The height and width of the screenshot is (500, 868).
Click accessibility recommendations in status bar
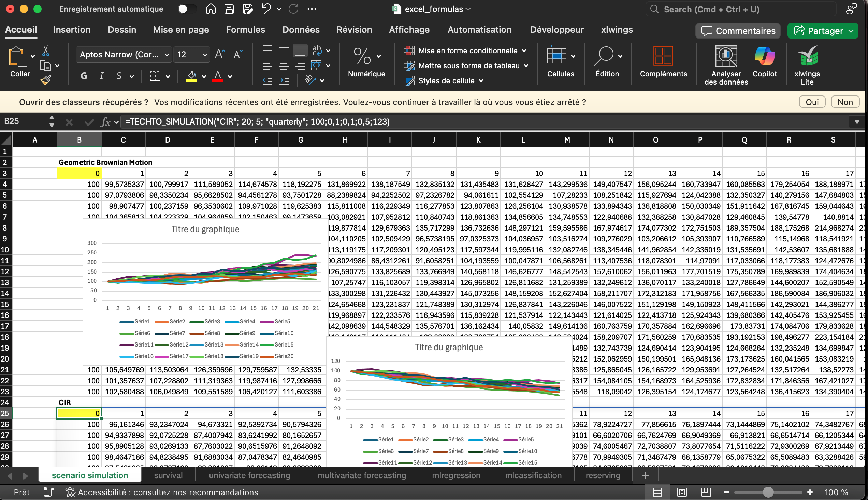pos(162,492)
